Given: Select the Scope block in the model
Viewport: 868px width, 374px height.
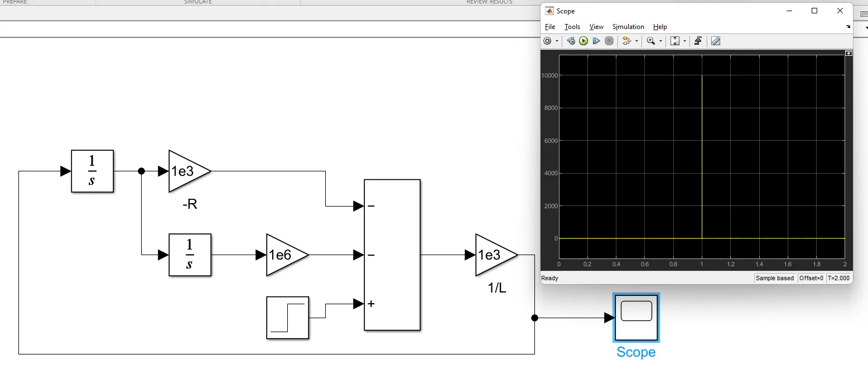Looking at the screenshot, I should click(x=636, y=318).
